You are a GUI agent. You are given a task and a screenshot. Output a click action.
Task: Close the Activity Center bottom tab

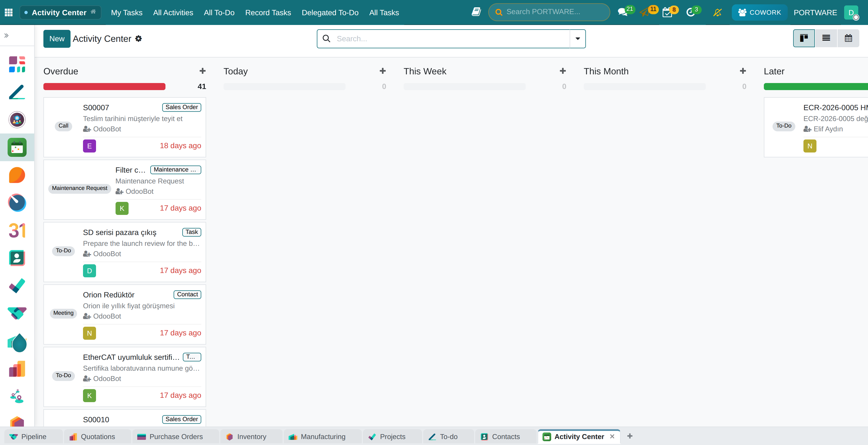click(x=612, y=436)
